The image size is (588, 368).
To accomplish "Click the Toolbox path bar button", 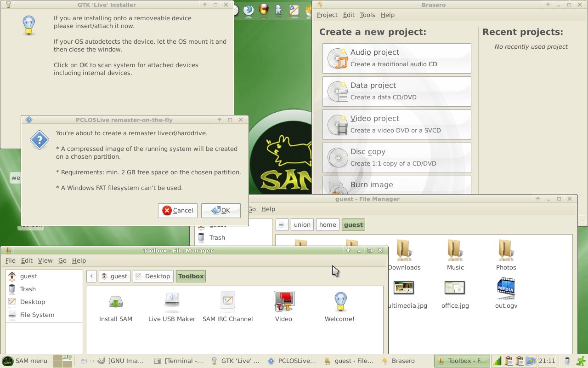I will (x=191, y=276).
